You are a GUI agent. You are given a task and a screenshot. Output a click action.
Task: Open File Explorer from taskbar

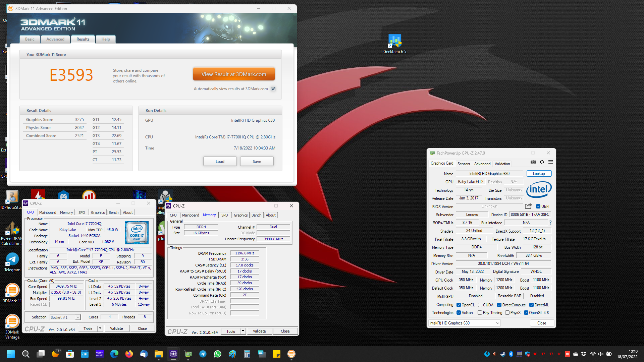pyautogui.click(x=159, y=354)
